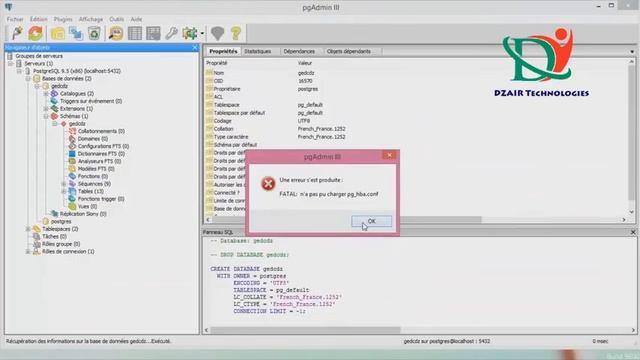Viewport: 640px width, 360px height.
Task: Click properties pane horizontal scrollbar
Action: (x=347, y=220)
